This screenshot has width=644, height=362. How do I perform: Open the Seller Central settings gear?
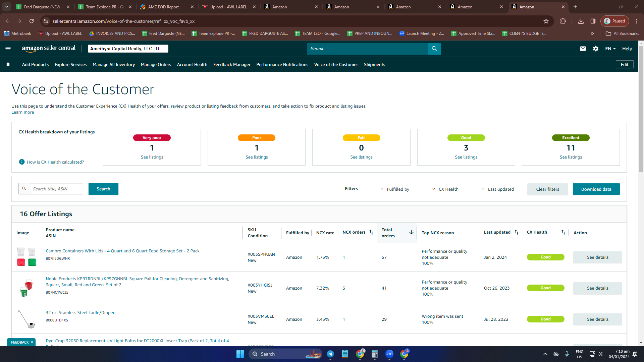596,49
